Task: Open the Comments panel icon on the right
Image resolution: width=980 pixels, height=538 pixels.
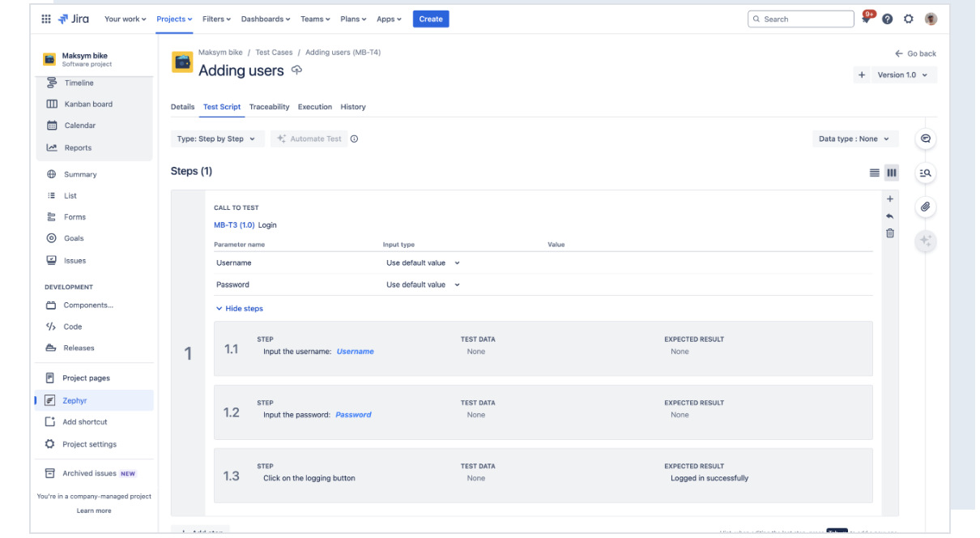Action: click(x=925, y=139)
